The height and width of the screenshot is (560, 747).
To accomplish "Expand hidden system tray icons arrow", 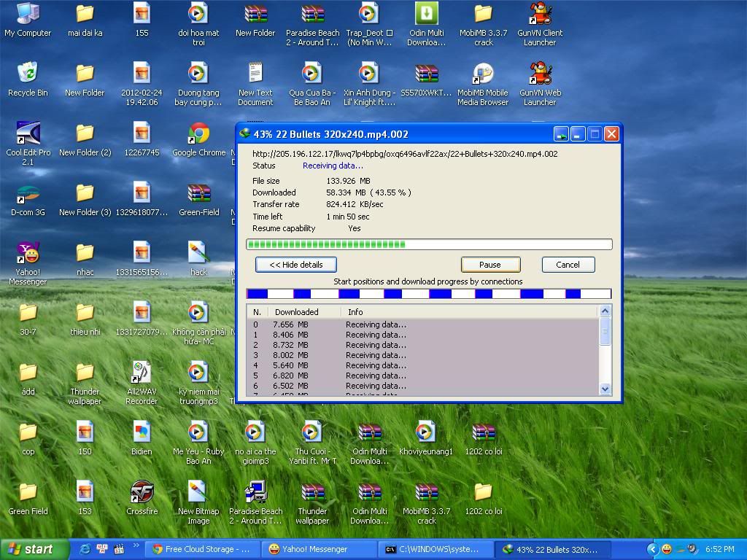I will coord(653,549).
